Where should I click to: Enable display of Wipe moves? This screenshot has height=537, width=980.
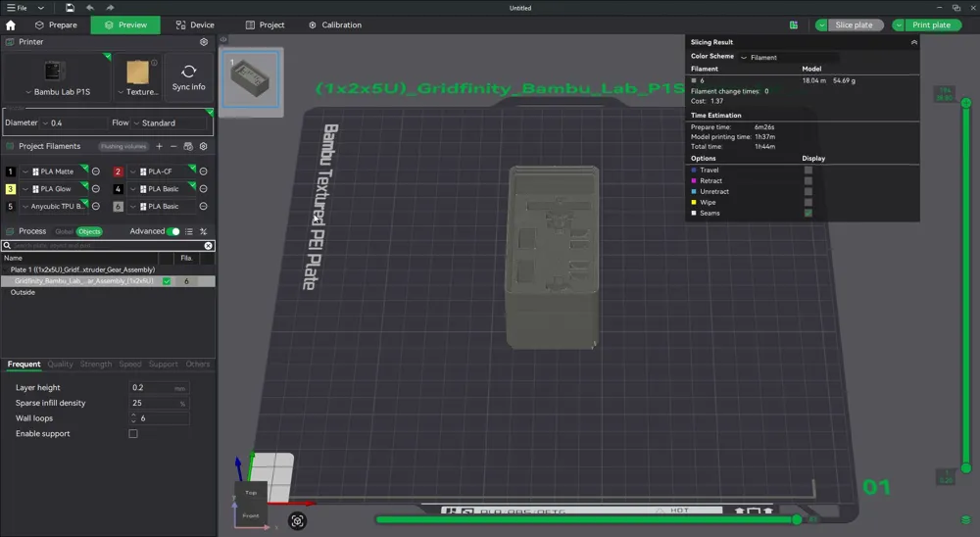tap(808, 202)
